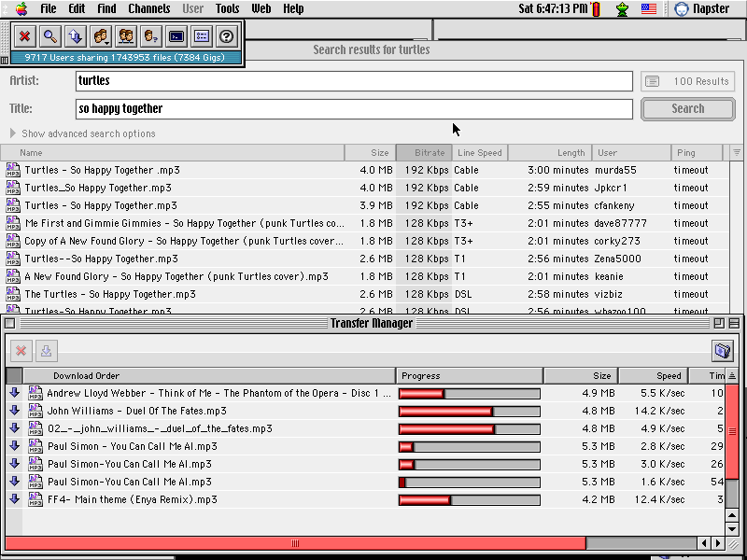This screenshot has width=747, height=560.
Task: Open the console window toolbar icon
Action: (x=176, y=37)
